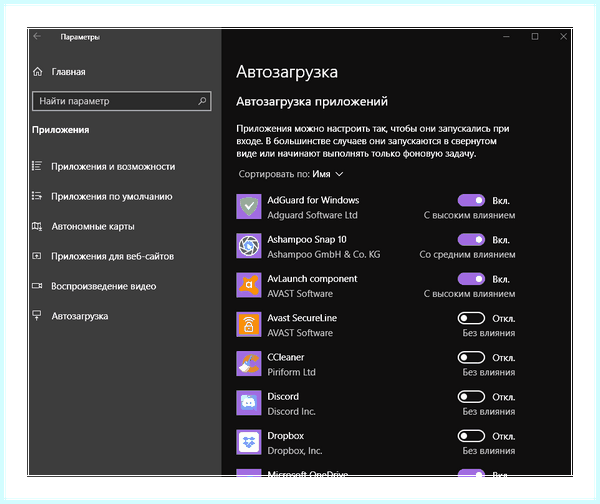
Task: Click the Найти параметр search field
Action: (x=122, y=101)
